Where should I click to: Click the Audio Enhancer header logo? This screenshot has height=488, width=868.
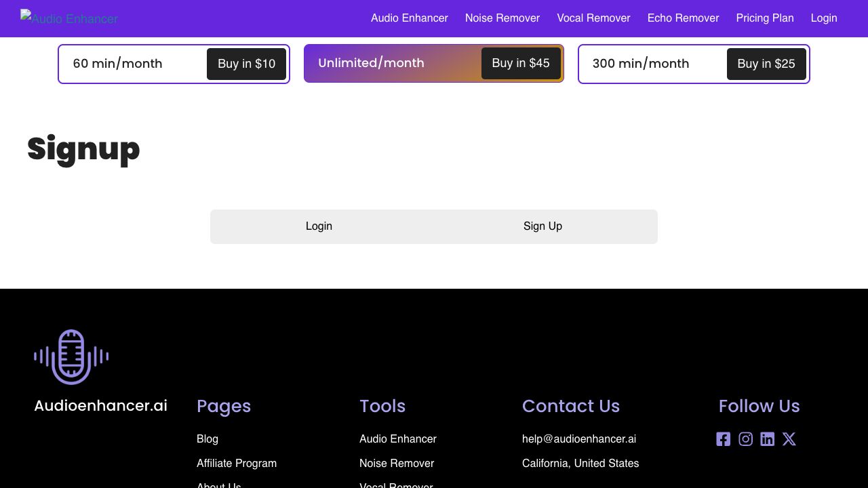tap(69, 18)
